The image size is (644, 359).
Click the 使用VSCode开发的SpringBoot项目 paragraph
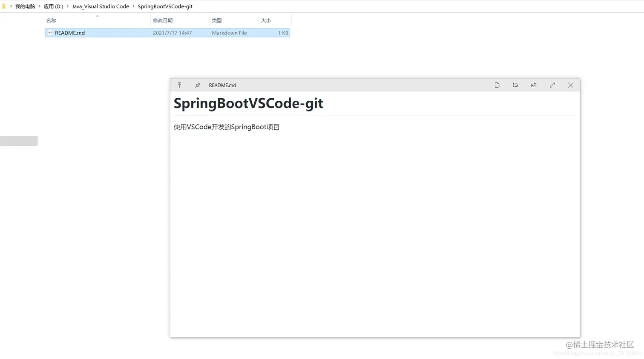[x=227, y=127]
